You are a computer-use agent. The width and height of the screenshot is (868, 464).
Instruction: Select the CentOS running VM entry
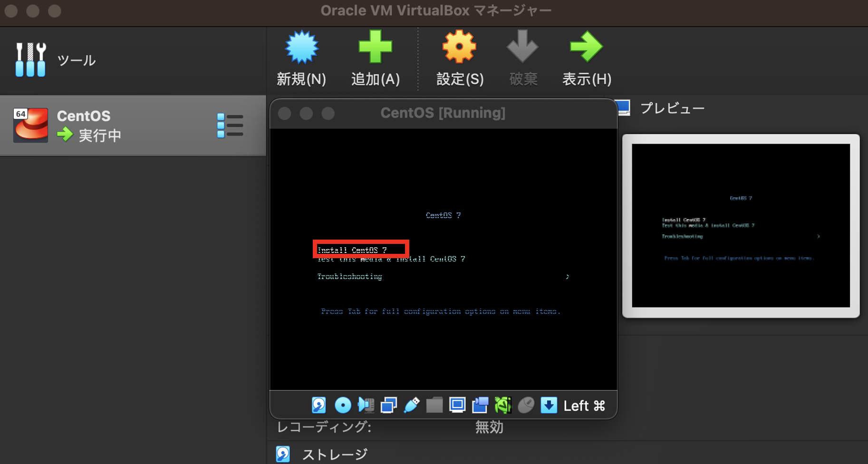[x=133, y=126]
